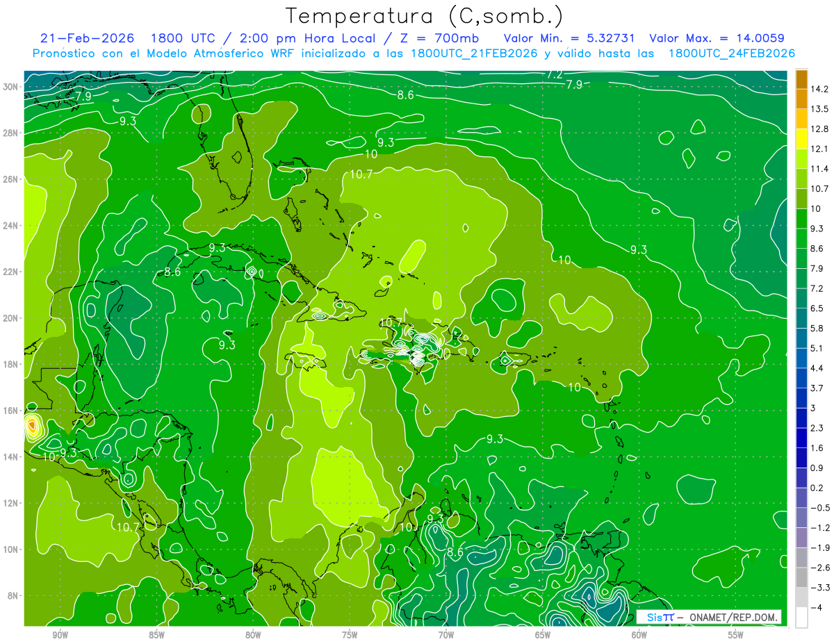Click the "20N" latitude axis label
The width and height of the screenshot is (834, 644).
pos(10,318)
